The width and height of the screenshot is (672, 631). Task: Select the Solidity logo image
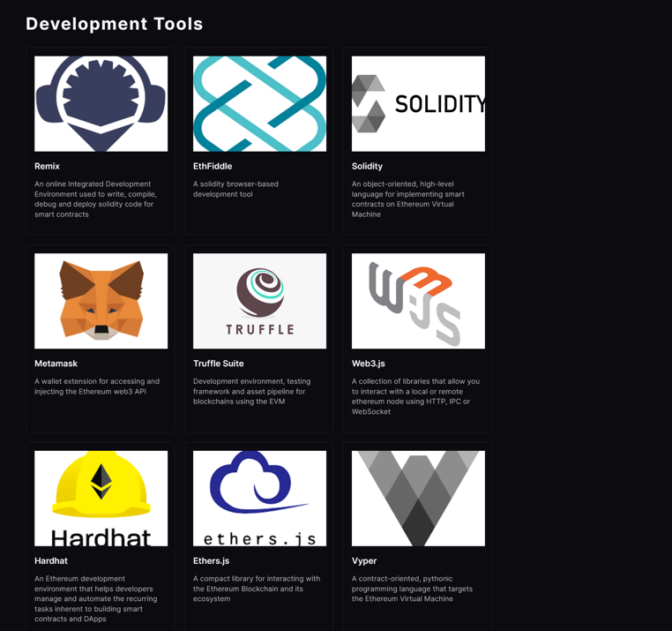(x=418, y=103)
